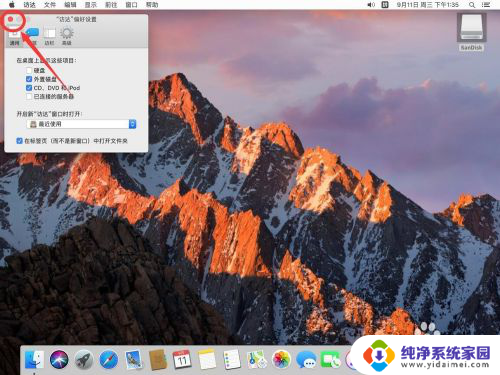Screen dimensions: 500x375
Task: Switch to the 通用 preferences tab
Action: tap(15, 37)
